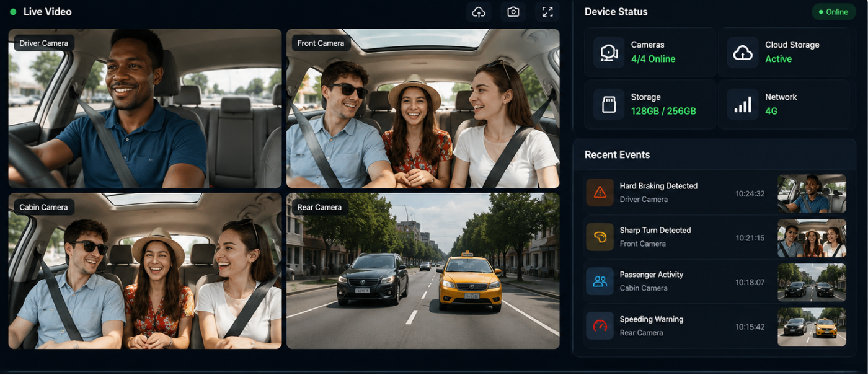This screenshot has width=868, height=375.
Task: Click the Online status badge
Action: (833, 12)
